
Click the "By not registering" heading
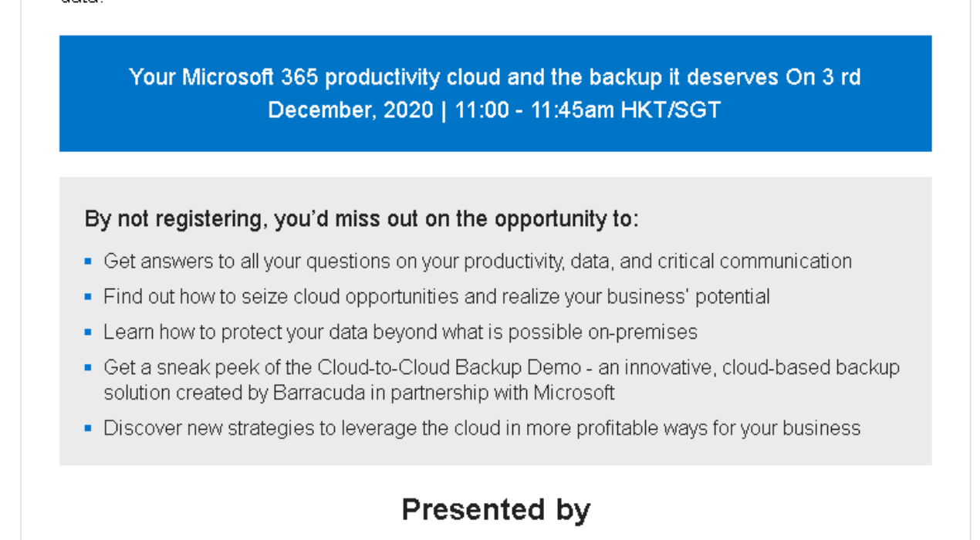361,220
